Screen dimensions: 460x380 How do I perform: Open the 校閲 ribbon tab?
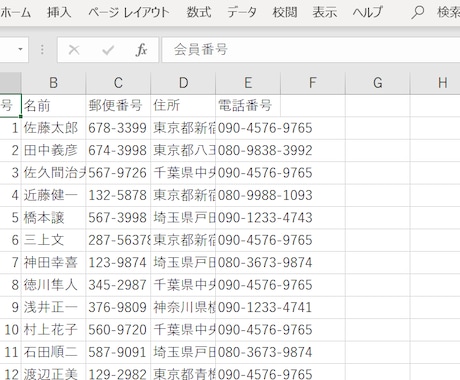[285, 13]
